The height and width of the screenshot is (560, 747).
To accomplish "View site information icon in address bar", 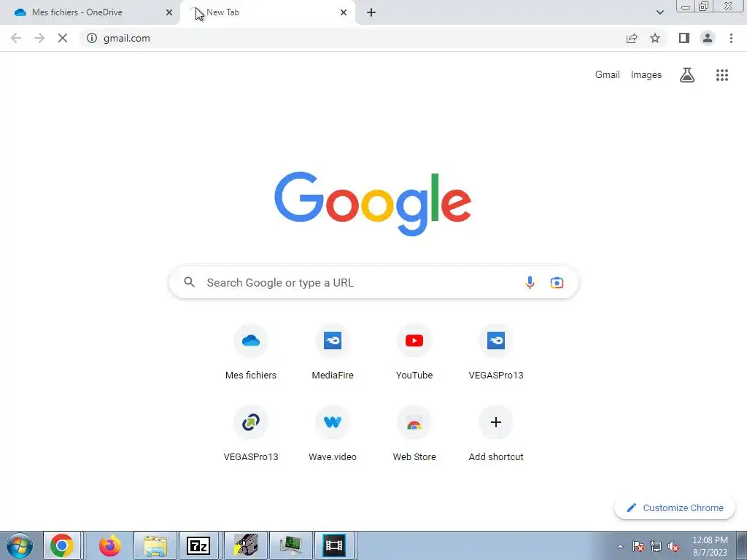I will 92,38.
